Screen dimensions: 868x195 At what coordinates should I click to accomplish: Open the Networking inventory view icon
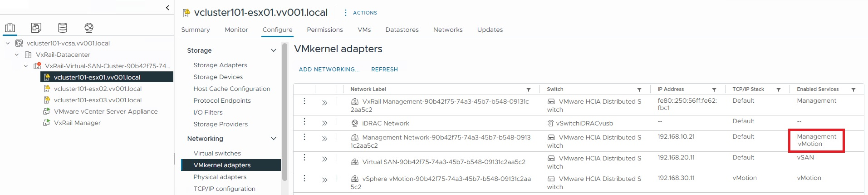pos(89,28)
